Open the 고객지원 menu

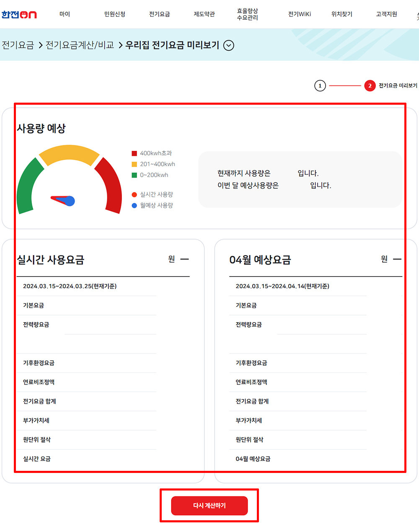(387, 14)
